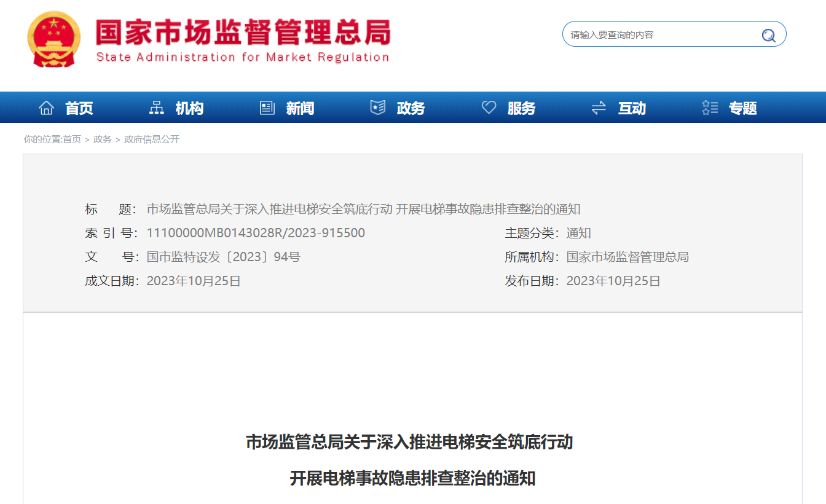The width and height of the screenshot is (826, 504).
Task: Click the newspaper icon beside 新闻
Action: pyautogui.click(x=267, y=108)
